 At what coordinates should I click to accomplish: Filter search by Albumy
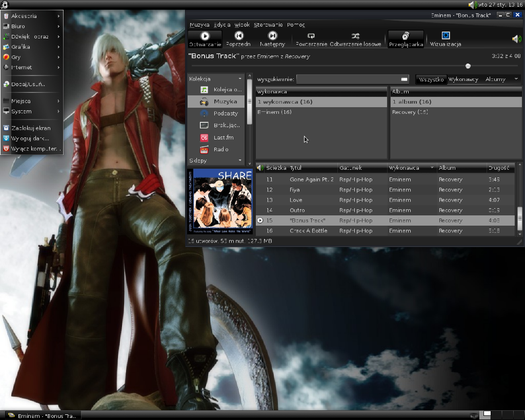[x=495, y=79]
